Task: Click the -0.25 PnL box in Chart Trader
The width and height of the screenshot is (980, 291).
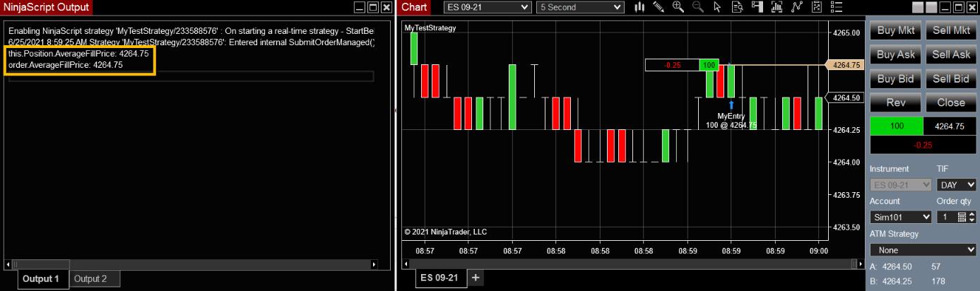Action: tap(923, 145)
